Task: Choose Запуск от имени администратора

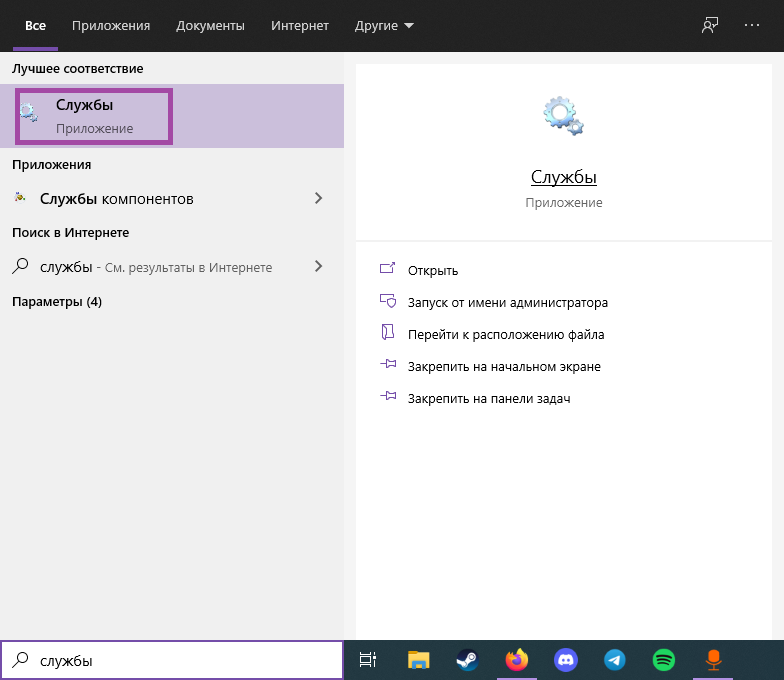Action: click(508, 302)
